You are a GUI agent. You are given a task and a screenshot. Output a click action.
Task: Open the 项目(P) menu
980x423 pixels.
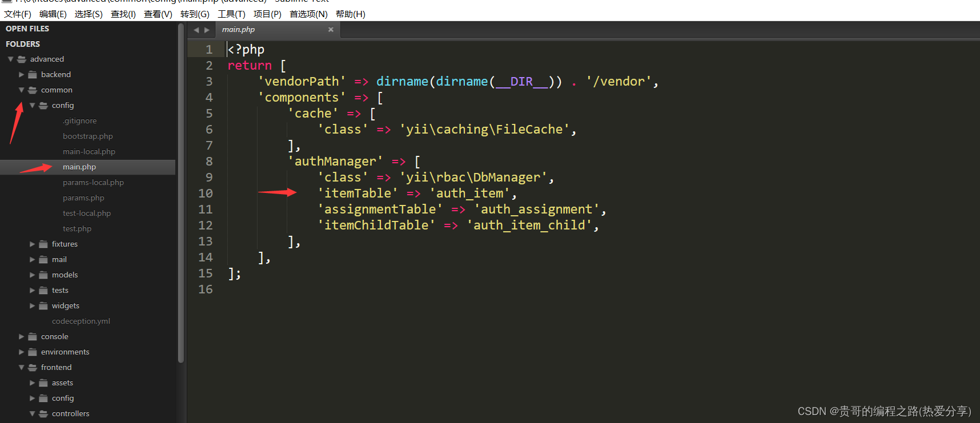click(x=267, y=14)
